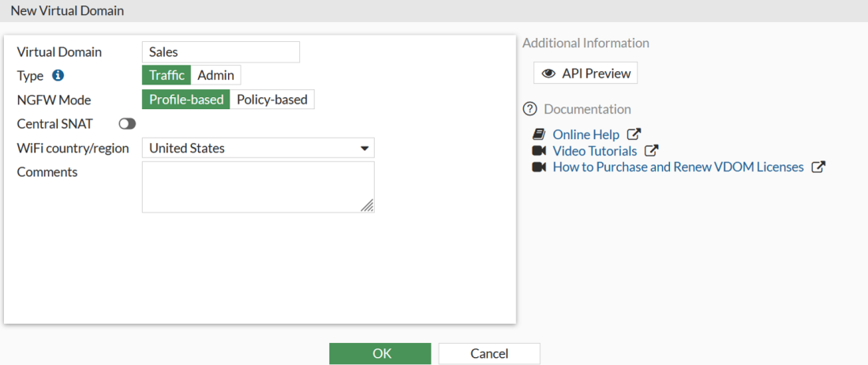This screenshot has width=868, height=365.
Task: Open the Online Help link
Action: [x=586, y=134]
